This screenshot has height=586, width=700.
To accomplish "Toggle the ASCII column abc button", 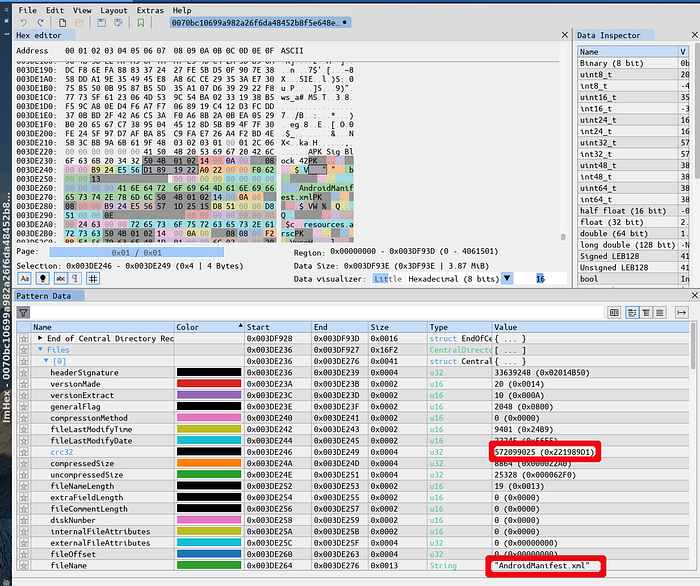I will [60, 278].
